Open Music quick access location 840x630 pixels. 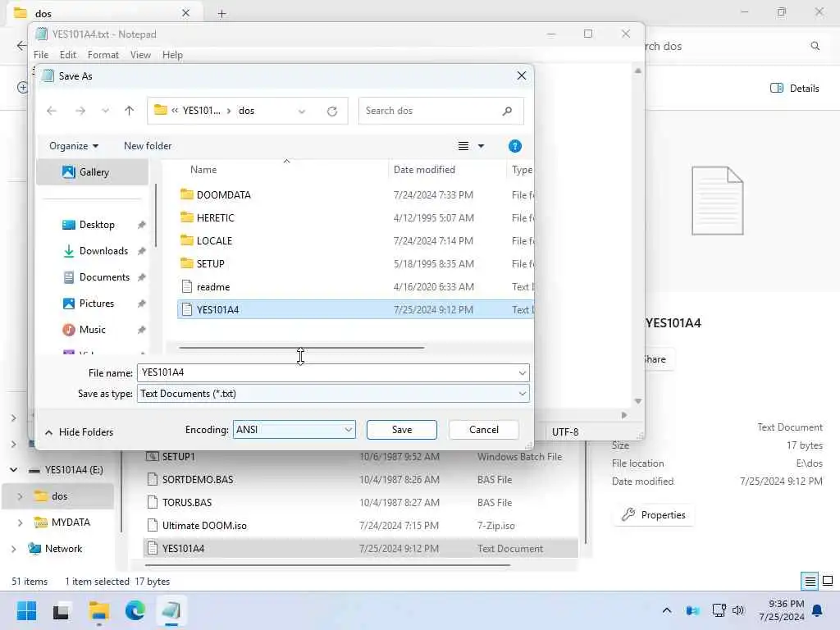(92, 330)
